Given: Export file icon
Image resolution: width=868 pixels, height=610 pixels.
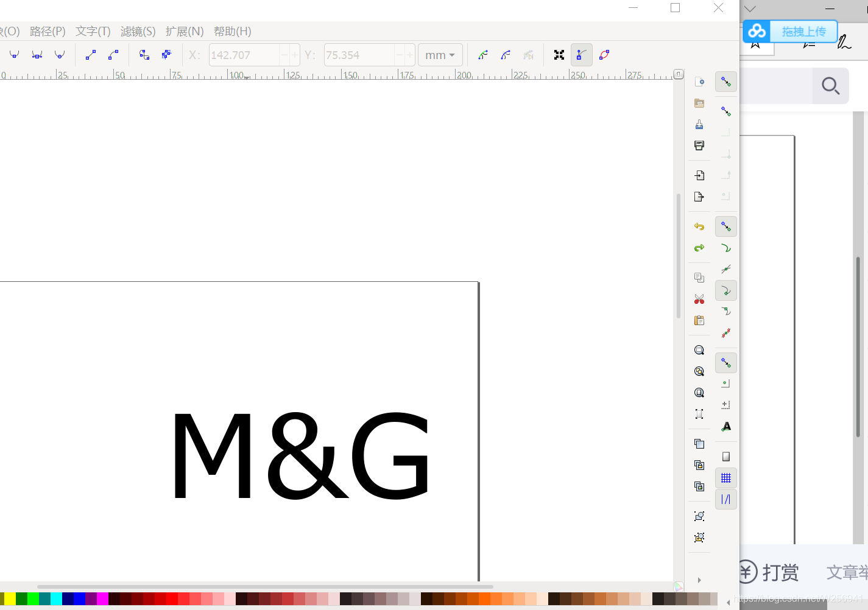Looking at the screenshot, I should click(699, 197).
